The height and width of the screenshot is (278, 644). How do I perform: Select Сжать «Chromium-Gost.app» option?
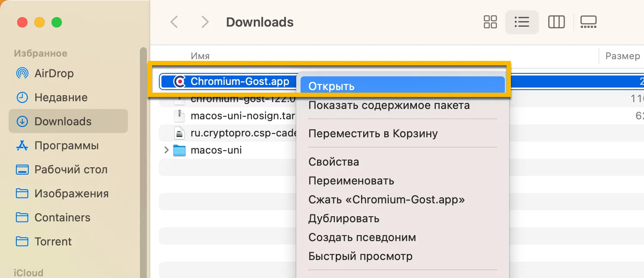386,199
